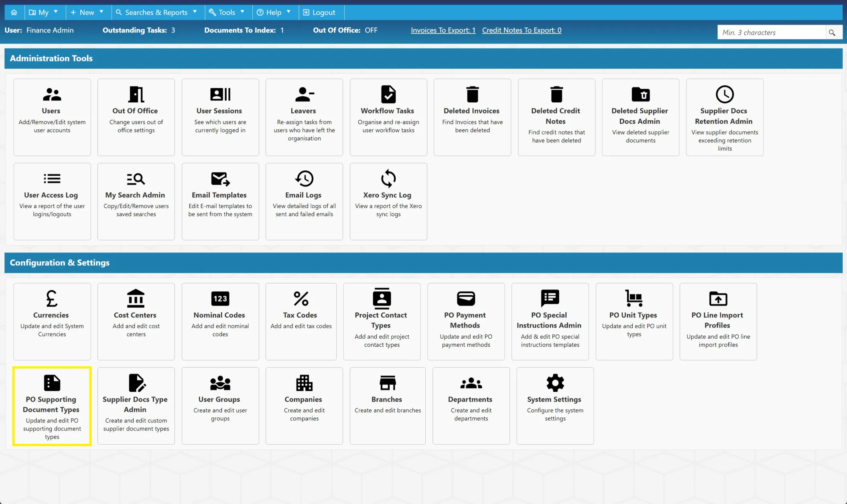Click the Outstanding Tasks count value
847x504 pixels.
point(173,30)
